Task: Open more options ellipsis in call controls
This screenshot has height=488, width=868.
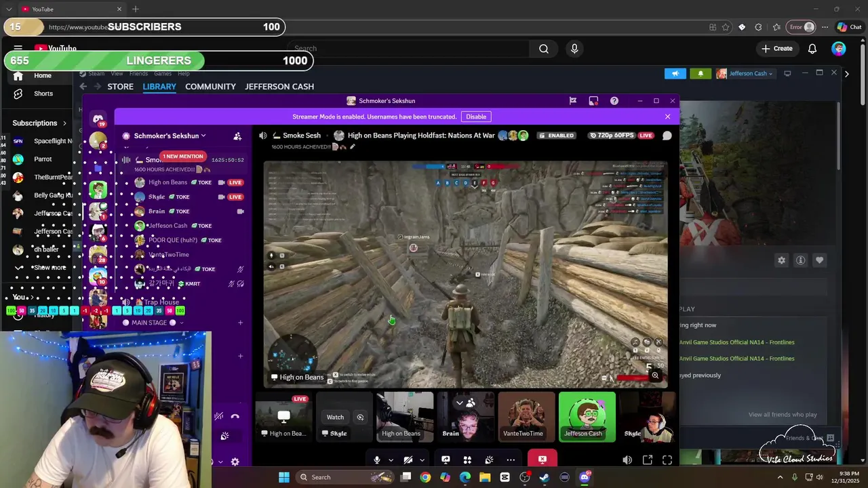Action: 511,460
